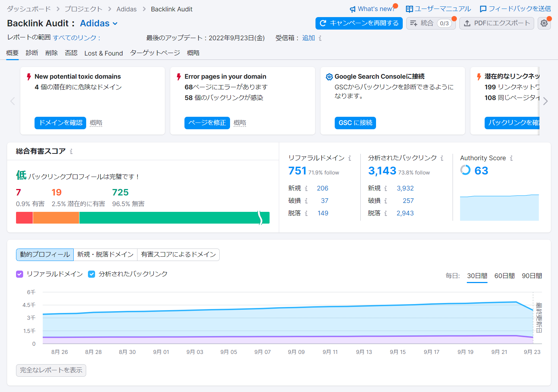
Task: Click the Authority Score donut icon
Action: (x=465, y=170)
